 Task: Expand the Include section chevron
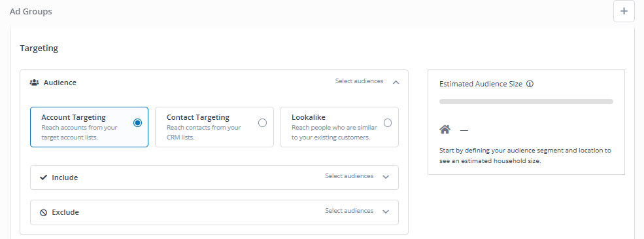(386, 177)
